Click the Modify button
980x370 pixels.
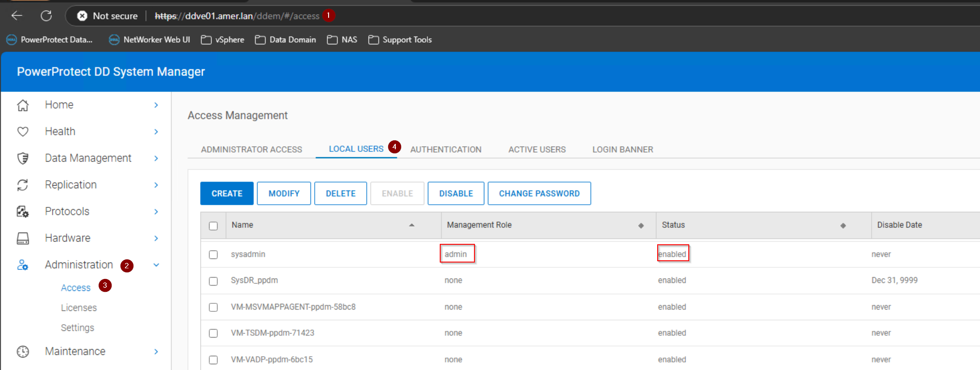click(284, 193)
